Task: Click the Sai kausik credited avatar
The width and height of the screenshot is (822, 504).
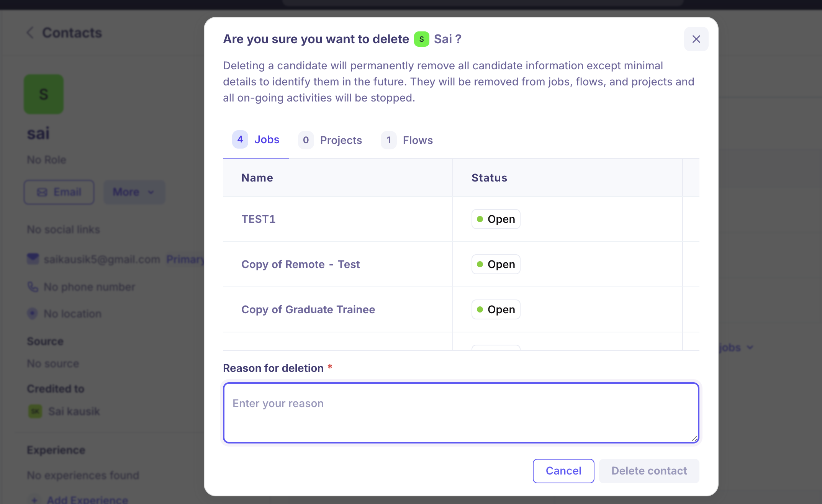Action: [x=35, y=411]
